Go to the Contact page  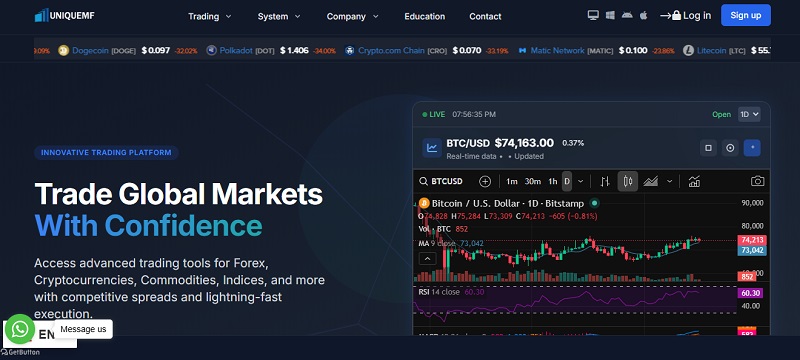(485, 16)
